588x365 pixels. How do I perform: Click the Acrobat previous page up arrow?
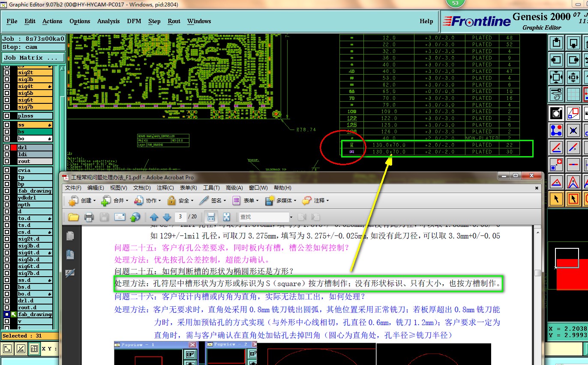154,217
